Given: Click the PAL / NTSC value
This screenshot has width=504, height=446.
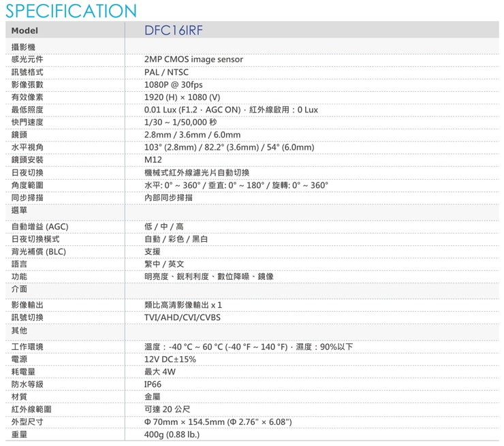Looking at the screenshot, I should tap(166, 72).
